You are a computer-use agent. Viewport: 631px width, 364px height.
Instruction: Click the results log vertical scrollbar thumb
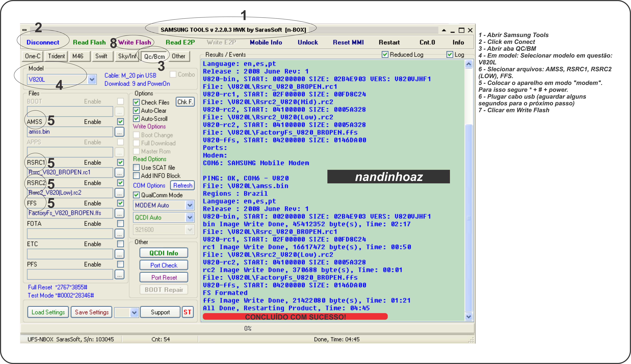tap(469, 218)
